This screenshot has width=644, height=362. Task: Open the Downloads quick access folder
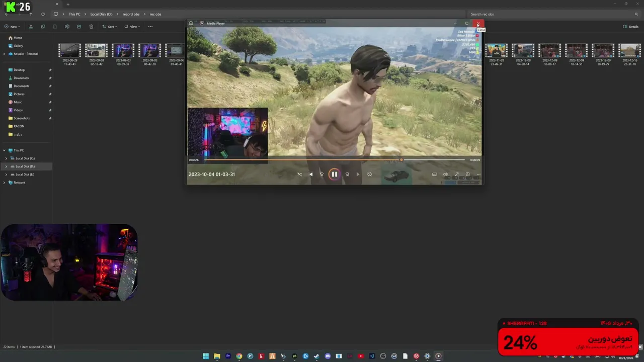tap(21, 78)
